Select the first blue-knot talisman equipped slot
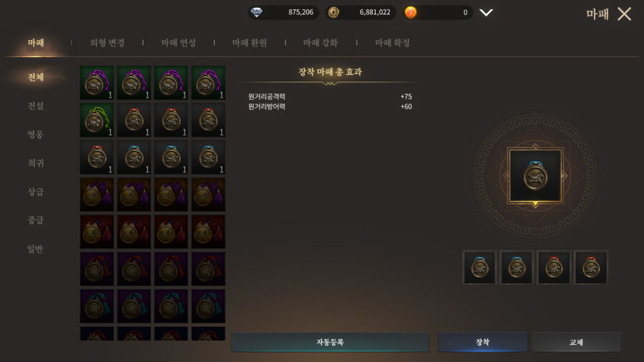The image size is (644, 362). tap(479, 267)
